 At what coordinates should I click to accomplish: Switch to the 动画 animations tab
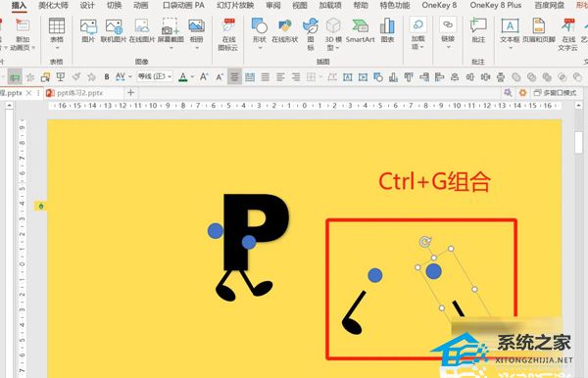pos(141,5)
